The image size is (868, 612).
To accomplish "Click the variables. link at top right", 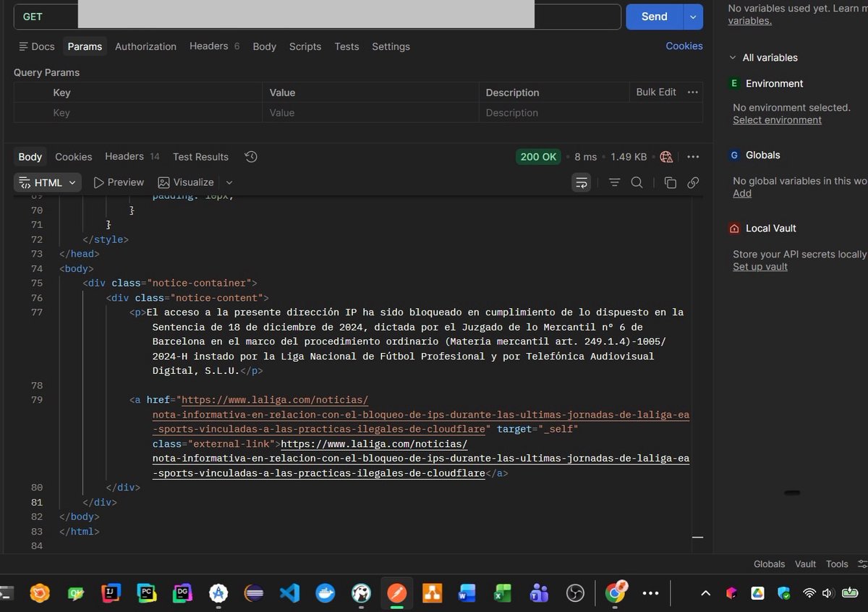I will [x=749, y=21].
